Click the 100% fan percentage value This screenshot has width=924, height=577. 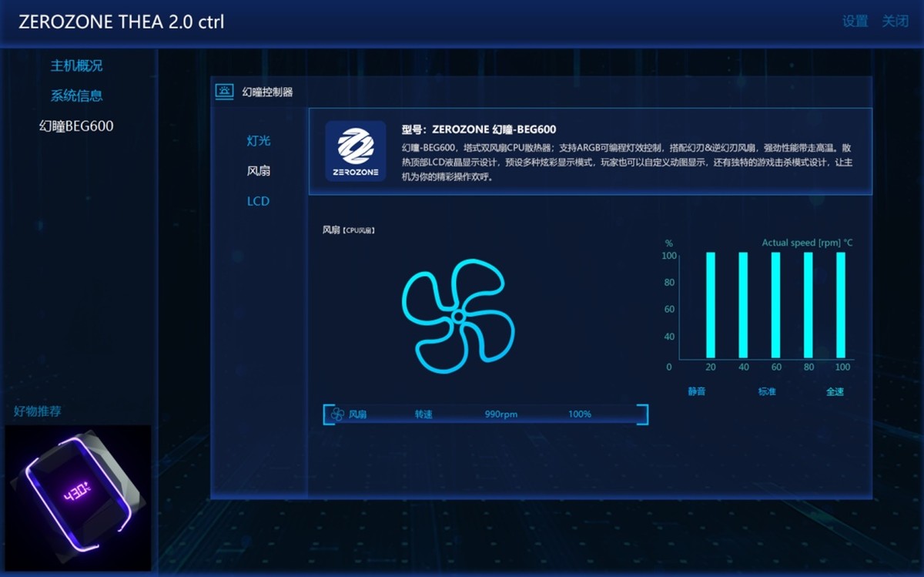coord(580,414)
